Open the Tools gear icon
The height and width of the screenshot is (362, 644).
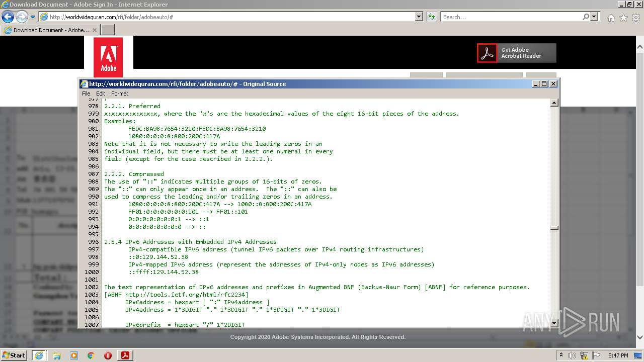tap(636, 18)
